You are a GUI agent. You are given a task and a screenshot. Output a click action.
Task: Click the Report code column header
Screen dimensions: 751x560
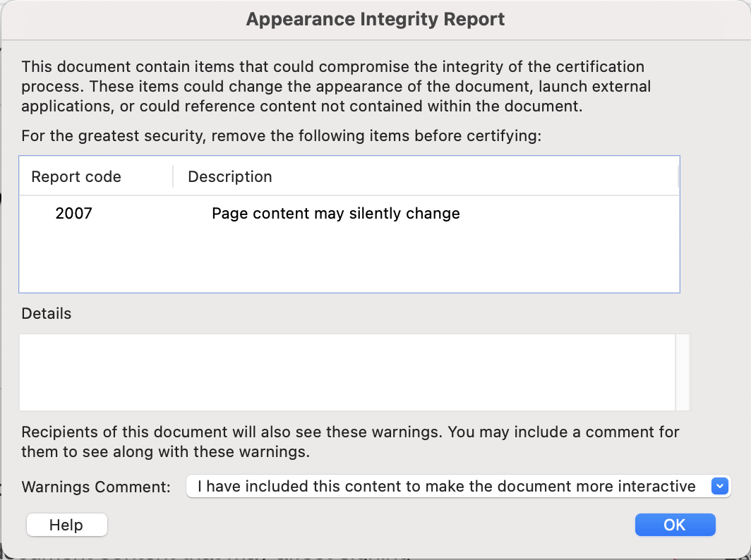(76, 176)
